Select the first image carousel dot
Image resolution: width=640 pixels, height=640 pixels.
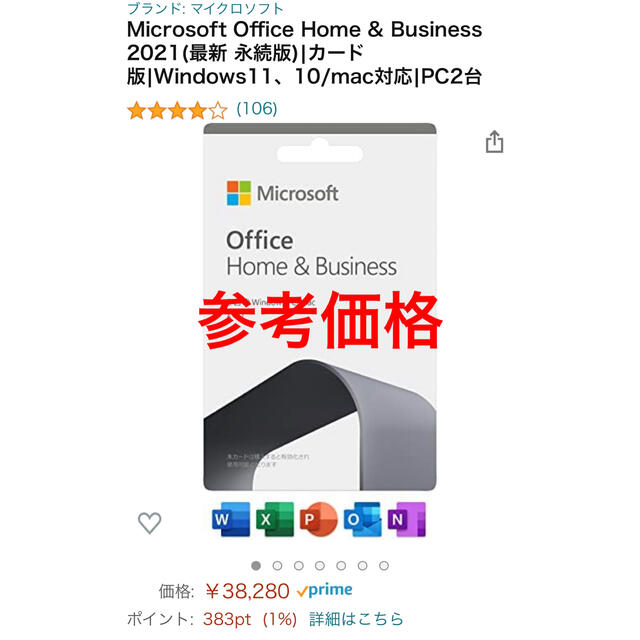point(256,566)
